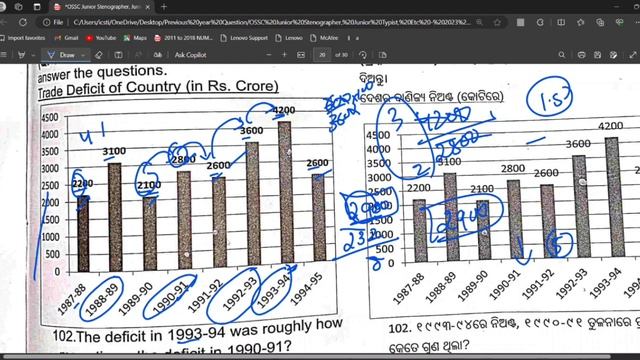Print the PDF document
This screenshot has height=360, width=640.
(x=581, y=55)
